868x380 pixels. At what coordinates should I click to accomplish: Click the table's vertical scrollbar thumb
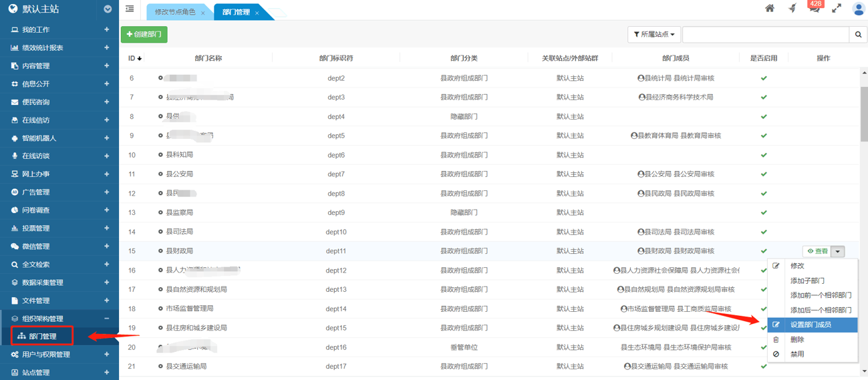coord(863,114)
